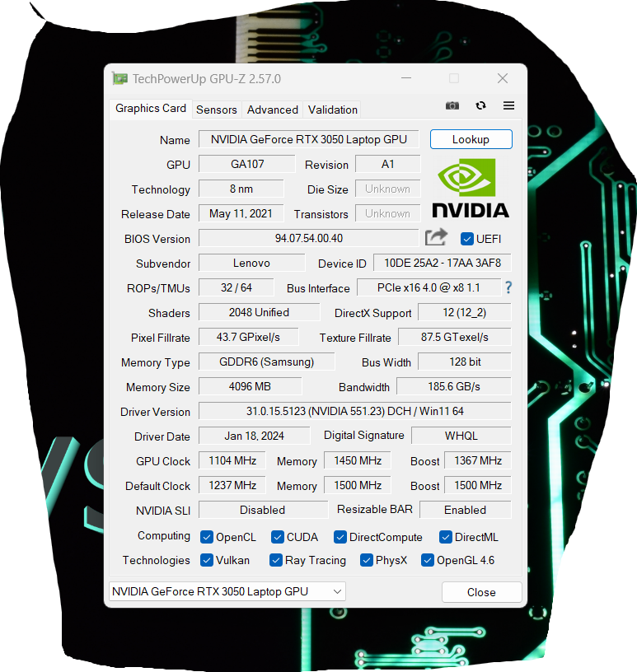Click the NVIDIA logo image
The width and height of the screenshot is (637, 672).
point(471,188)
